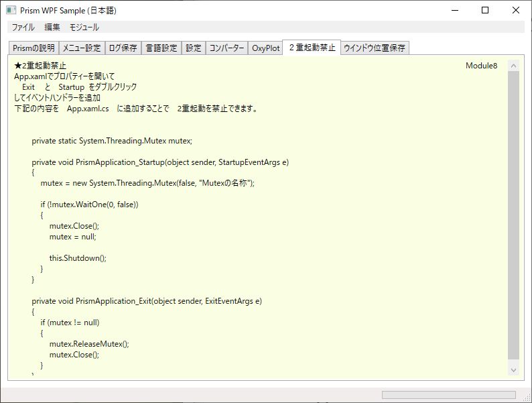Click the PrismApplication_Startup method signature

coord(160,162)
